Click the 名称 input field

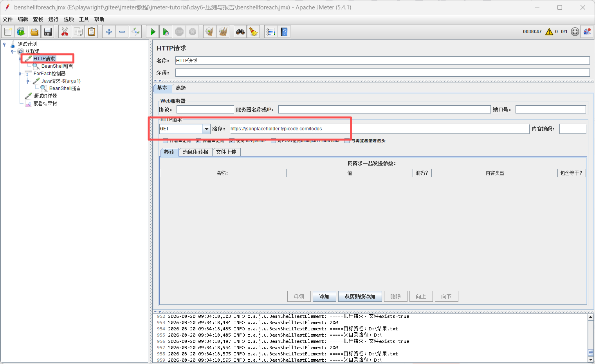click(382, 61)
